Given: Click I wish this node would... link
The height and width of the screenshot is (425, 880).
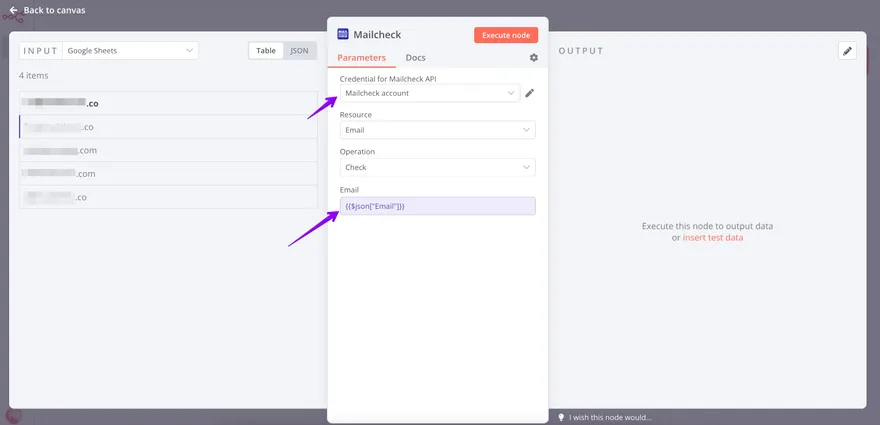Looking at the screenshot, I should click(x=610, y=418).
